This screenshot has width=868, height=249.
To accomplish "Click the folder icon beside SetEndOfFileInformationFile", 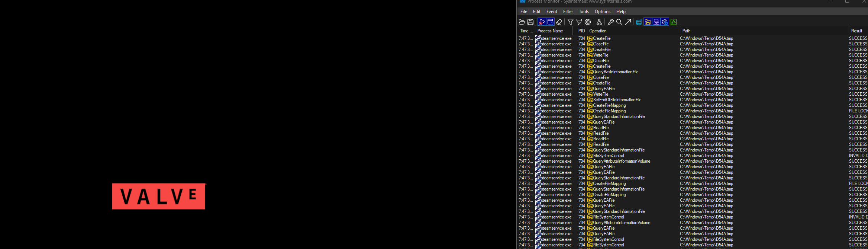I will (590, 100).
